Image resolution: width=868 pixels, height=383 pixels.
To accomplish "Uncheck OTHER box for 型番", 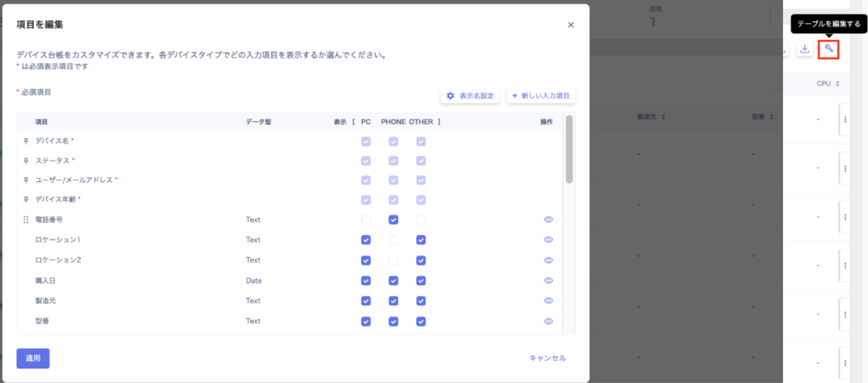I will (421, 321).
